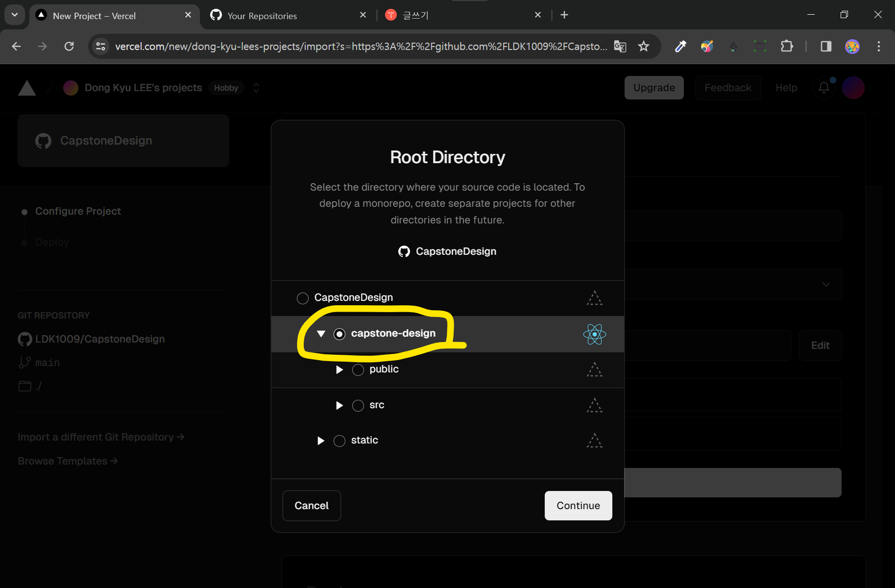Switch to Your Repositories tab

pos(289,16)
